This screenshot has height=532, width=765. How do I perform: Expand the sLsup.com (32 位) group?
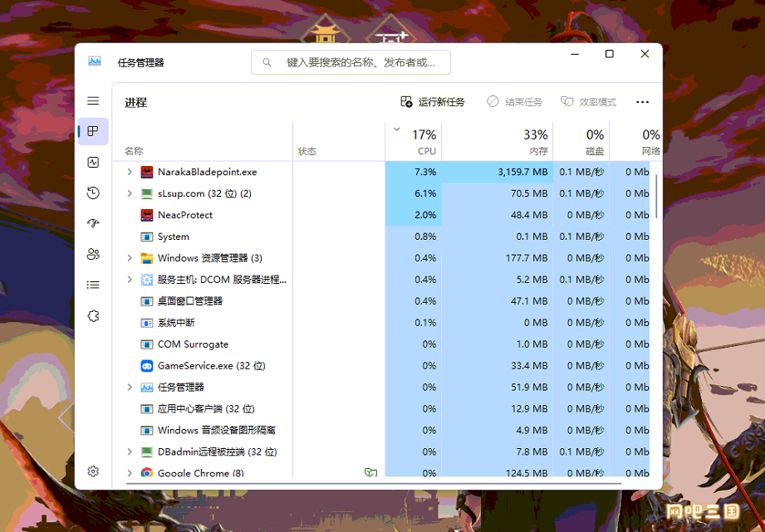pyautogui.click(x=130, y=193)
